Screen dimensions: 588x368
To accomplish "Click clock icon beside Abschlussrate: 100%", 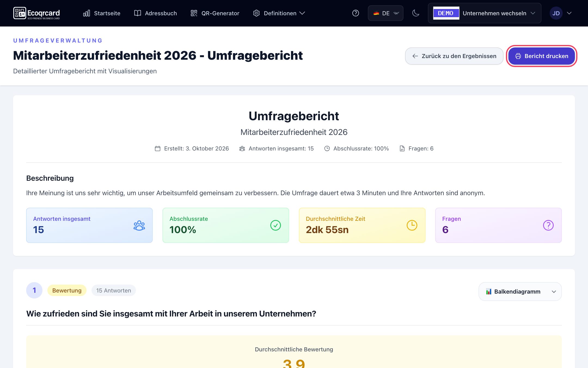I will click(x=327, y=149).
